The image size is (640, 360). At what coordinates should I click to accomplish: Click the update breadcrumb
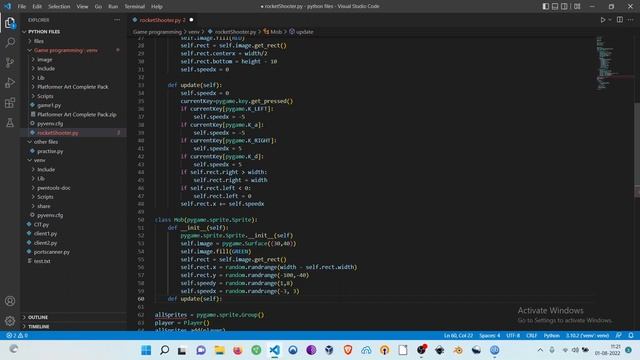pyautogui.click(x=302, y=31)
